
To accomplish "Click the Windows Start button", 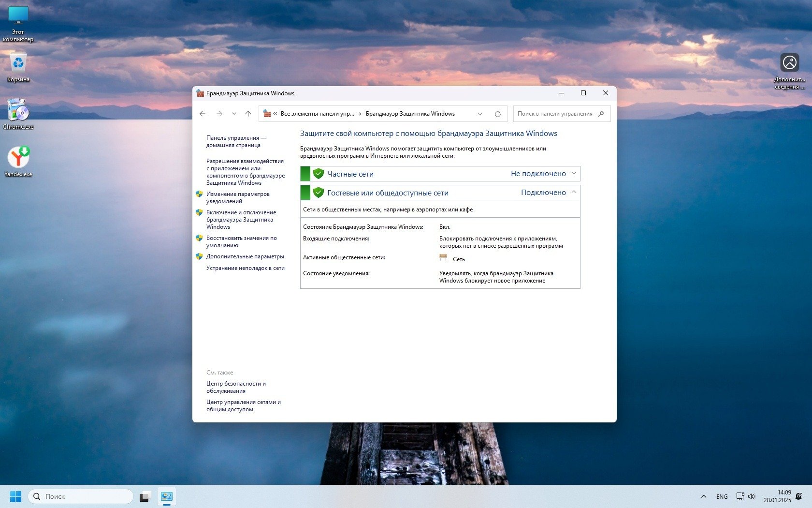I will pyautogui.click(x=15, y=496).
